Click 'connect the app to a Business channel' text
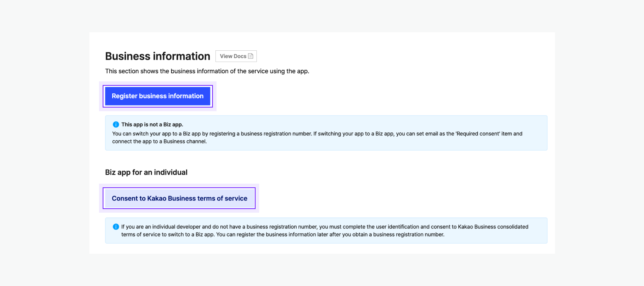Viewport: 644px width, 286px height. (159, 141)
